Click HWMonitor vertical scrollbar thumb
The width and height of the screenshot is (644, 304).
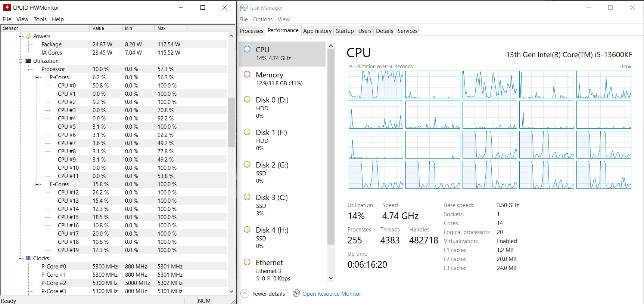[231, 122]
